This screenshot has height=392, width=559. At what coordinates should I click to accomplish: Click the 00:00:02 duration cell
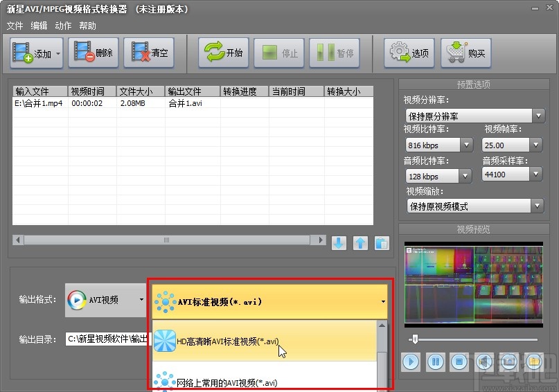[87, 103]
